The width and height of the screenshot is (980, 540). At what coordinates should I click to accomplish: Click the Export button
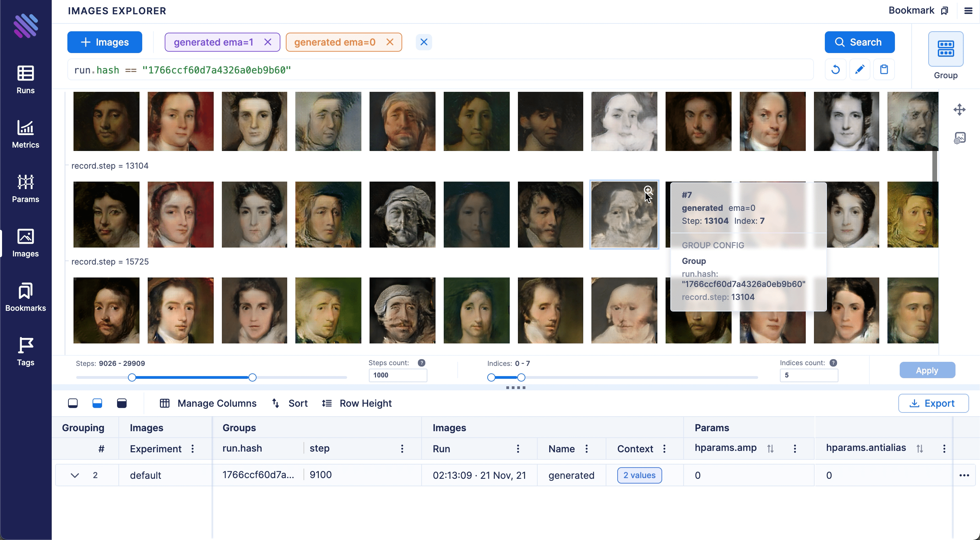[x=933, y=403]
